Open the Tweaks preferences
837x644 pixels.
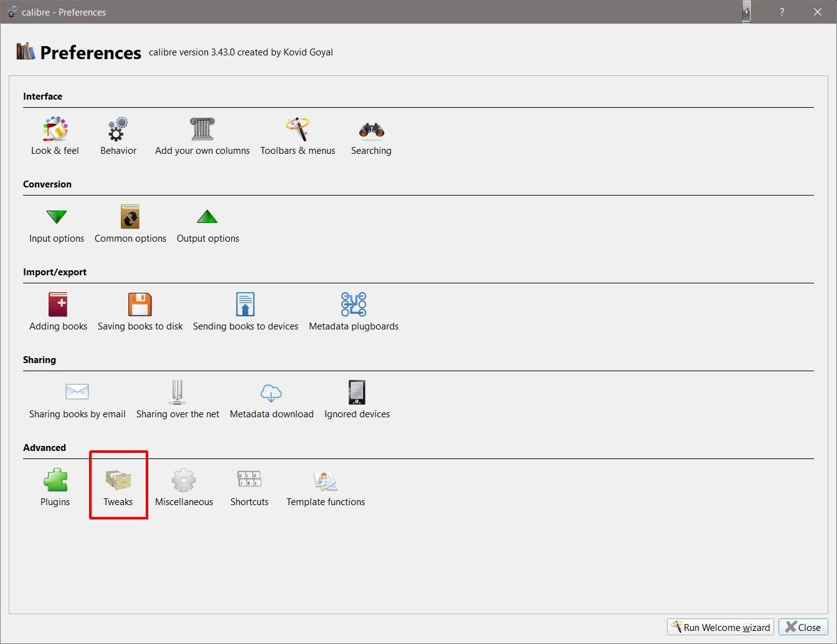[x=118, y=487]
